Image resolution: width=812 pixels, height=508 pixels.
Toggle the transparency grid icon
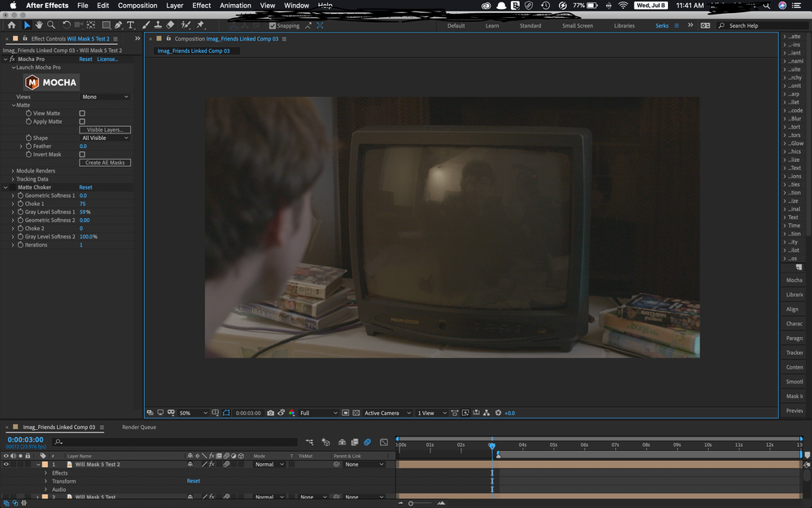click(356, 413)
